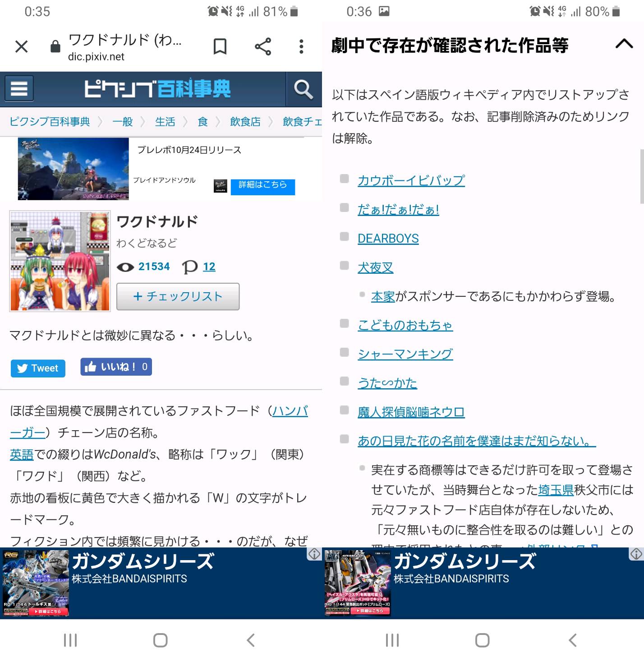
Task: Click the Tweet button
Action: click(38, 368)
